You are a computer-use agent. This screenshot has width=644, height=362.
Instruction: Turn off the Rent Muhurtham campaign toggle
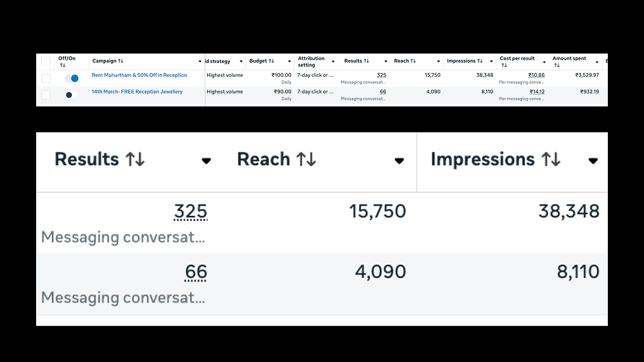[x=72, y=78]
